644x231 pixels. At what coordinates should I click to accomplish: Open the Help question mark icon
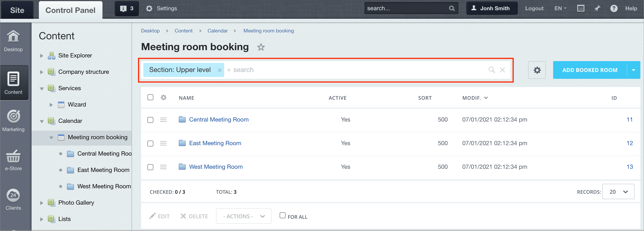coord(614,8)
